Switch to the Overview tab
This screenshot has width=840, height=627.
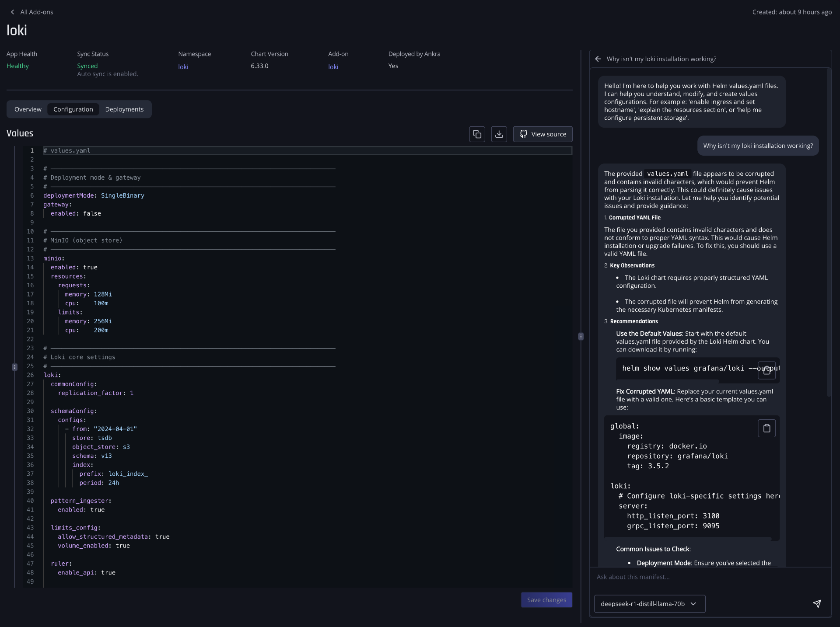tap(28, 109)
